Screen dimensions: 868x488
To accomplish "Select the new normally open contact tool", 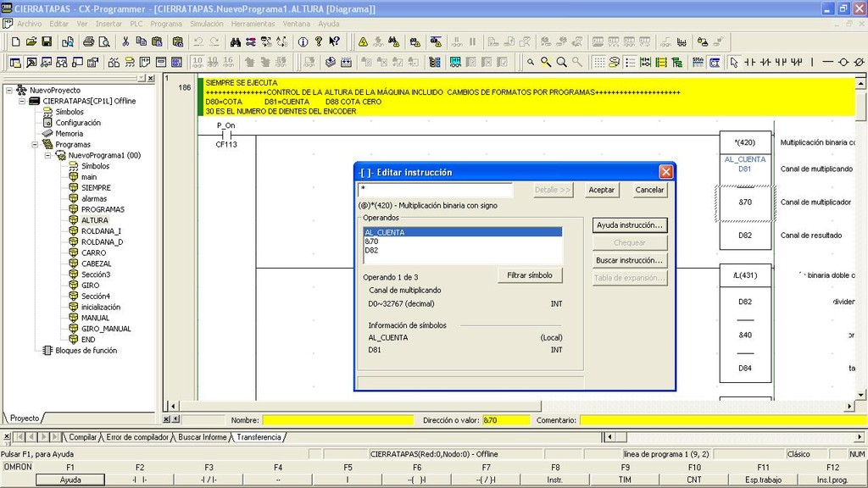I will pyautogui.click(x=750, y=62).
